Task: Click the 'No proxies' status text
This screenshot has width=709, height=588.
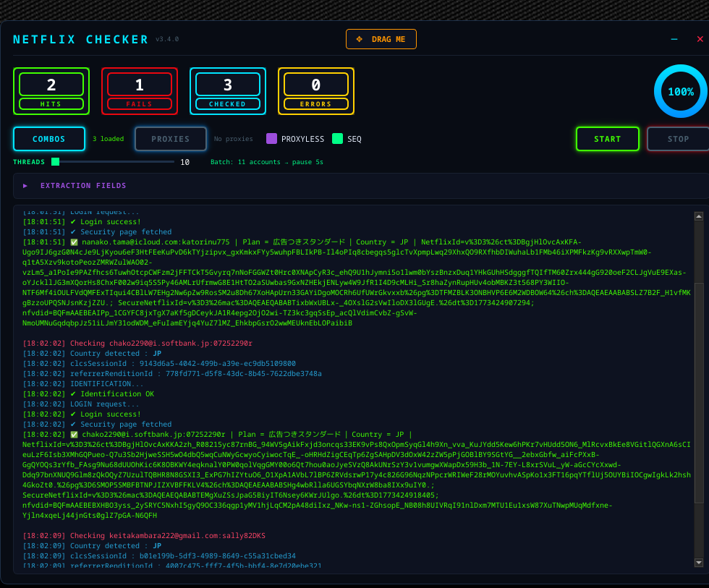Action: [x=233, y=139]
